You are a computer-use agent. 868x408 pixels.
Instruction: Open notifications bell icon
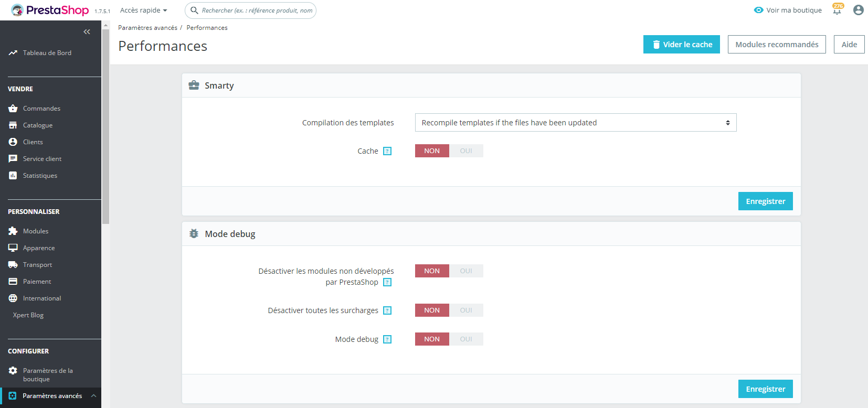tap(837, 10)
